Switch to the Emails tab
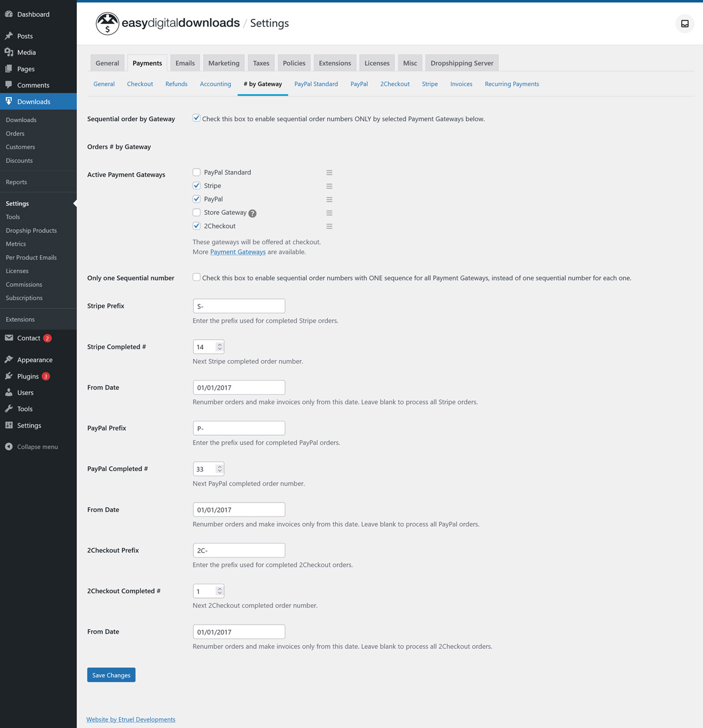Viewport: 703px width, 728px height. point(185,63)
